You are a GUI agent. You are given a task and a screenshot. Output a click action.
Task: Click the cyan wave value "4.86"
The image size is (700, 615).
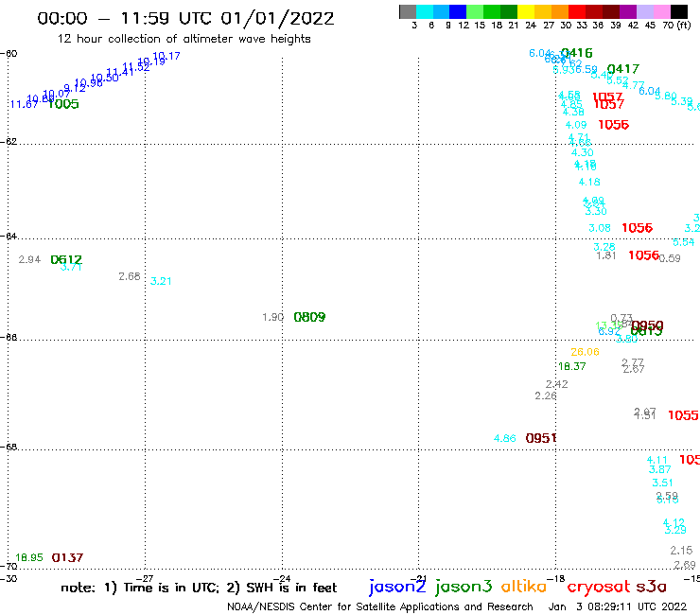pyautogui.click(x=505, y=439)
